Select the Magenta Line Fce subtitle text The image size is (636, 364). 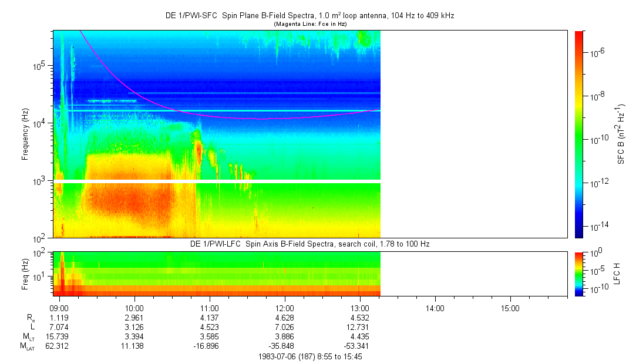coord(310,24)
